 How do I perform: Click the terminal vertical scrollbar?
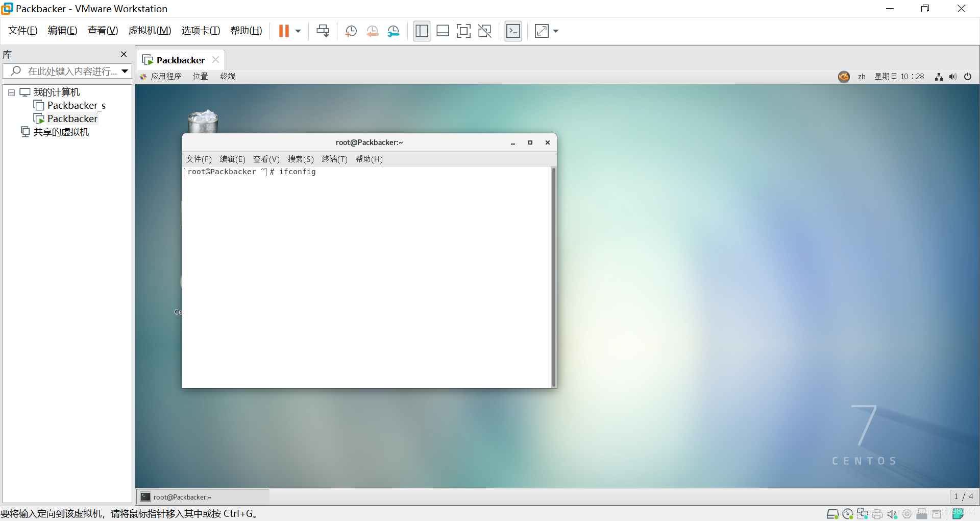click(553, 277)
